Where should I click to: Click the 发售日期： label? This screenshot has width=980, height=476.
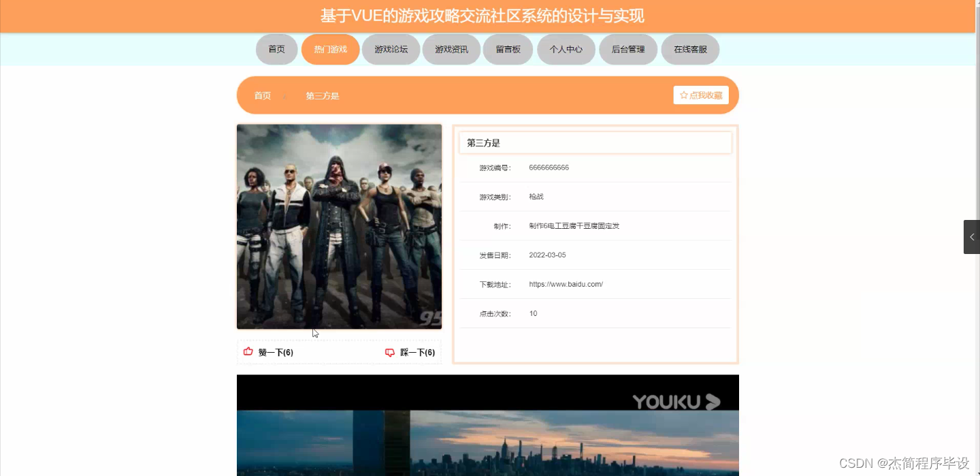(495, 255)
